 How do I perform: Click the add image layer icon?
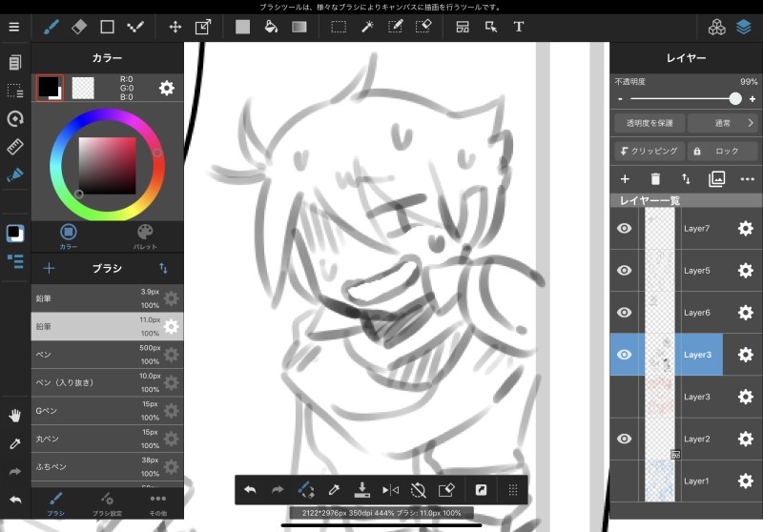click(716, 179)
